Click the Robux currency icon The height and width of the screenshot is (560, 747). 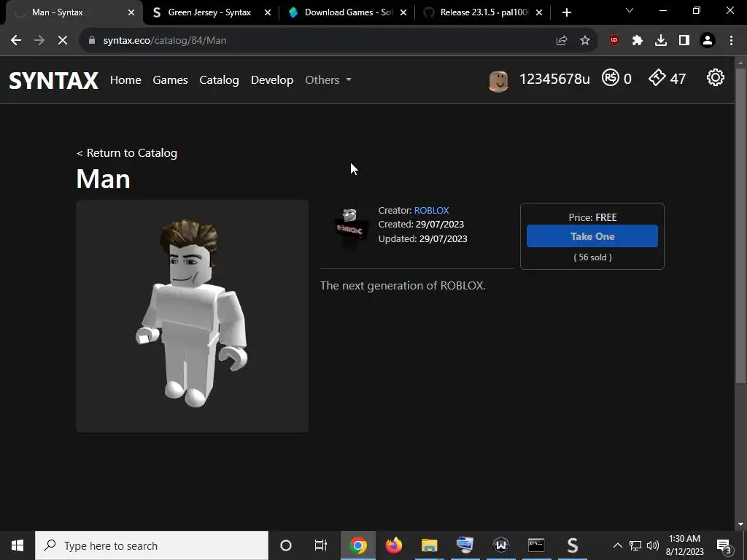[x=611, y=77]
